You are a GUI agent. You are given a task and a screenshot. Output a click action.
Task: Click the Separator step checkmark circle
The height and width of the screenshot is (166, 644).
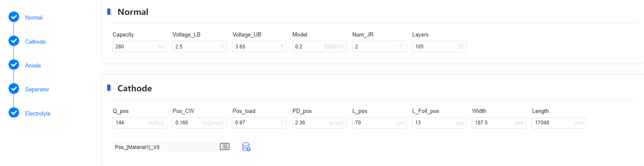[x=14, y=89]
